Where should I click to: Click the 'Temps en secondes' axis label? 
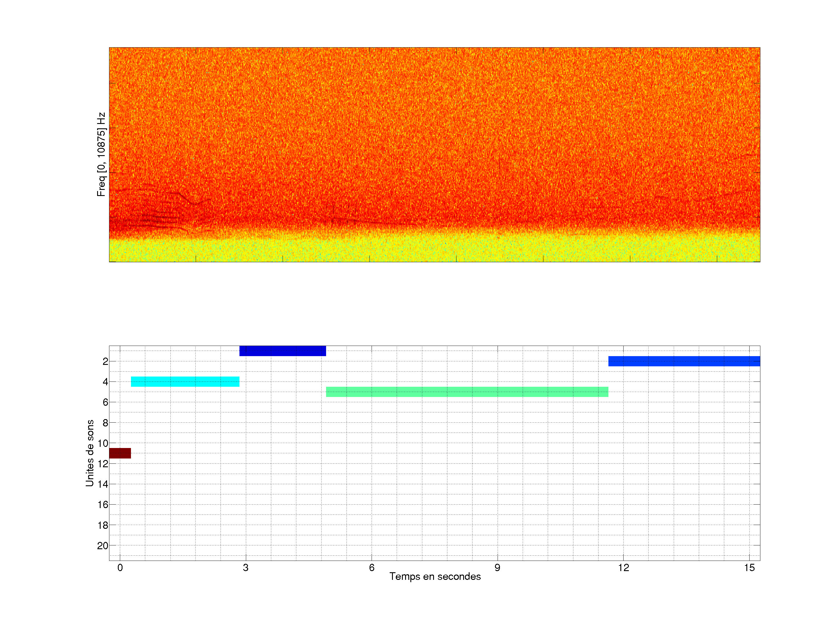tap(435, 576)
